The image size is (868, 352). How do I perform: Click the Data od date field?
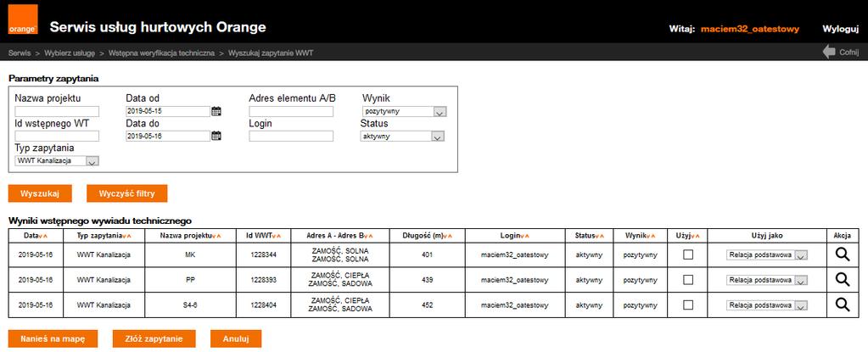click(168, 111)
